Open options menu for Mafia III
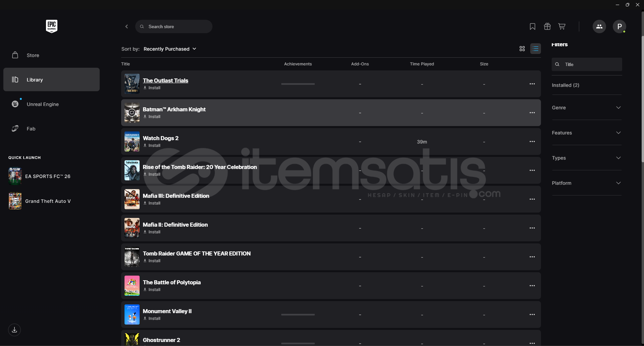The width and height of the screenshot is (644, 346). [532, 199]
